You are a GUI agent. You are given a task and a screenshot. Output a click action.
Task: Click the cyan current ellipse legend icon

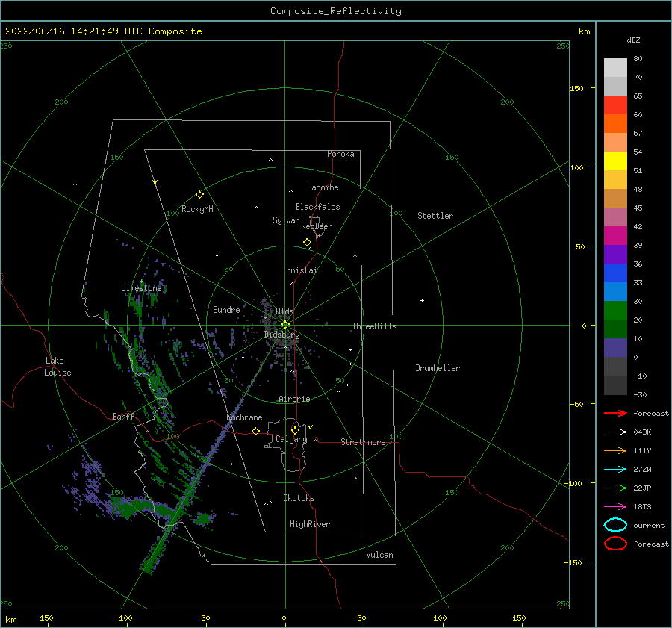coord(615,525)
